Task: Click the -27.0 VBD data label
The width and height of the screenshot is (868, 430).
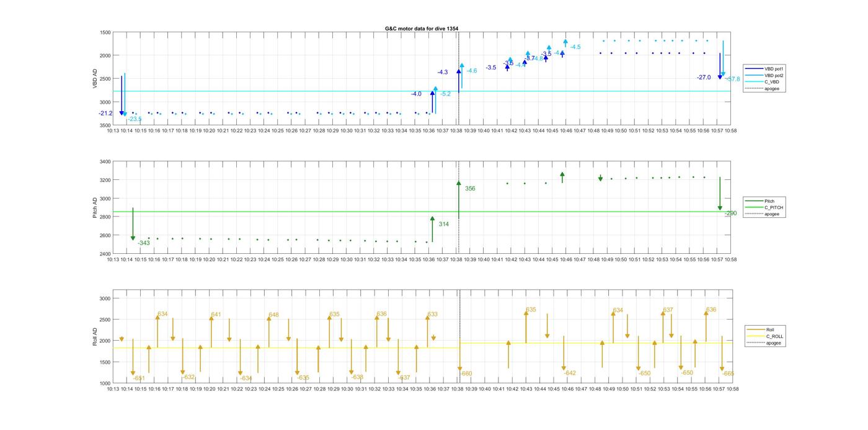Action: coord(704,78)
